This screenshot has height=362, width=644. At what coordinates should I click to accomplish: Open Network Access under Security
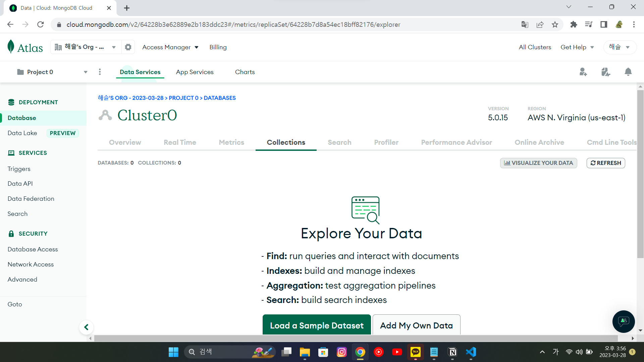(31, 264)
